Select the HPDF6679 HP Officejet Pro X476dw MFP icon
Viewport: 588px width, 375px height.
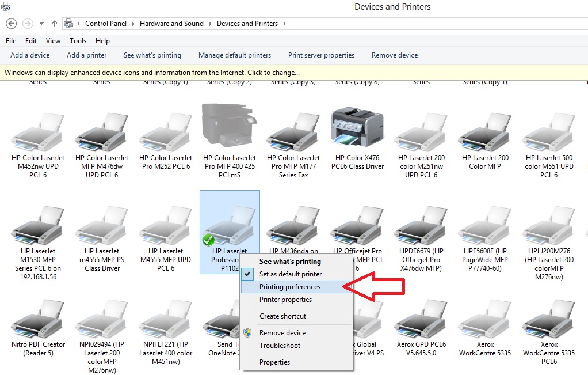[x=421, y=226]
